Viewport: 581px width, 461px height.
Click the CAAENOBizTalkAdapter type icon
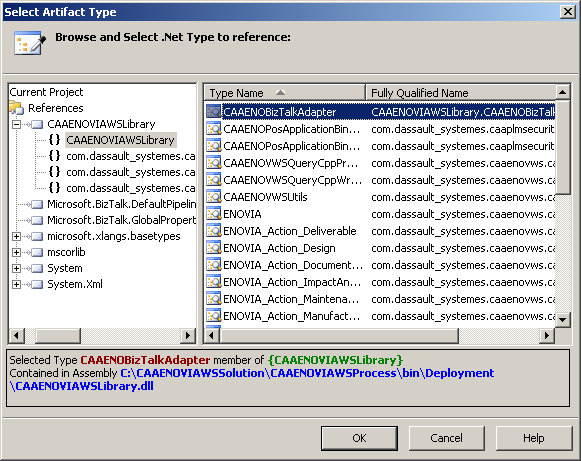[x=214, y=112]
